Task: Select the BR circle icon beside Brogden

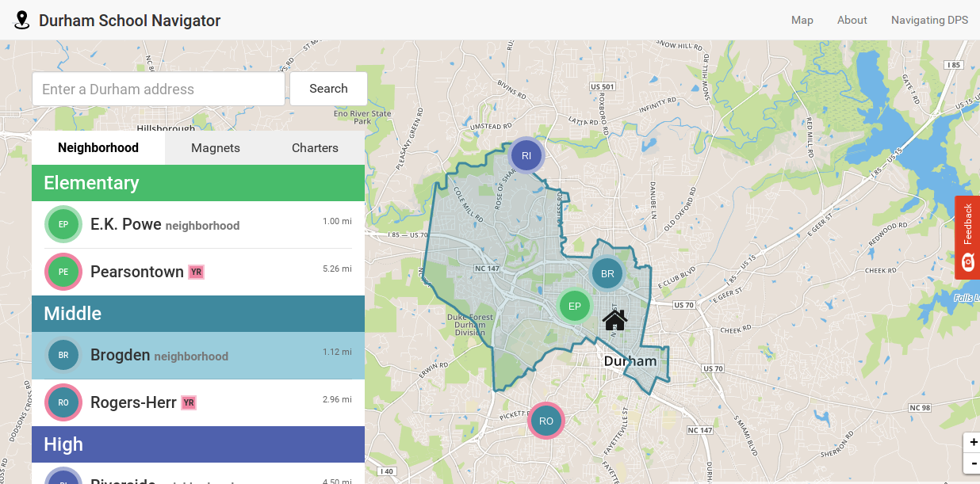Action: (x=63, y=355)
